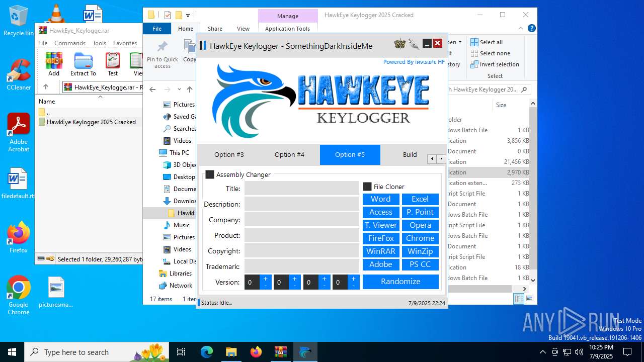This screenshot has width=644, height=362.
Task: Decrease the first Version number
Action: tap(265, 286)
